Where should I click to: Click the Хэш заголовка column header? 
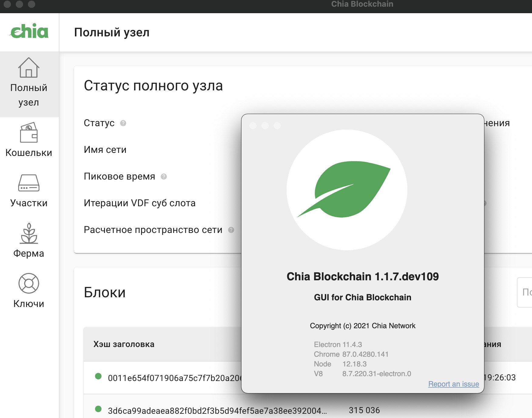pyautogui.click(x=124, y=344)
